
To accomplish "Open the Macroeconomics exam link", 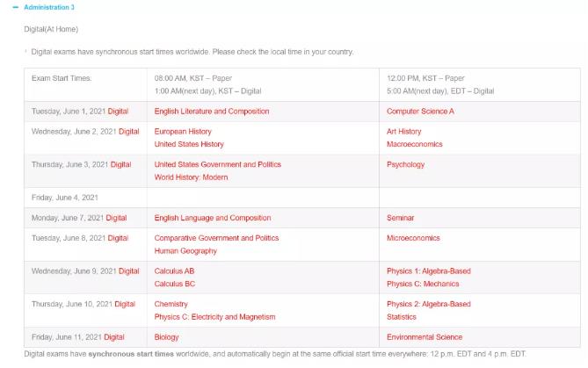I will point(414,144).
